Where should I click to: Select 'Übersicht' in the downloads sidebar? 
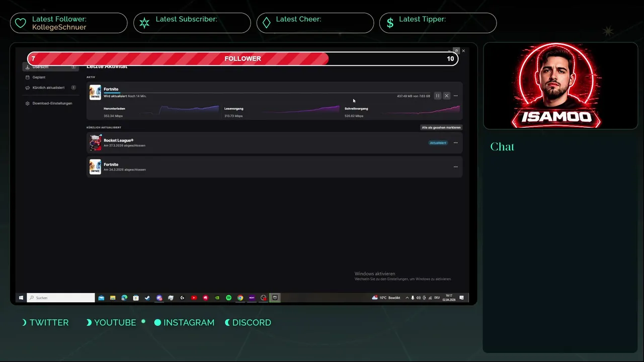[50, 67]
